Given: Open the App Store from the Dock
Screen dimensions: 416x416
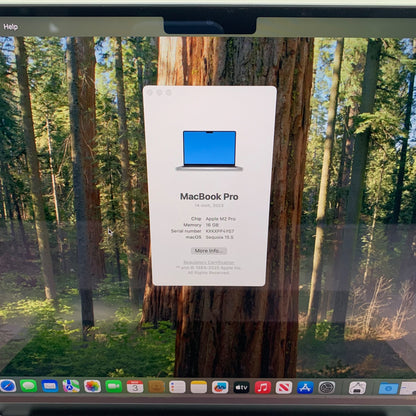Looking at the screenshot, I should point(305,388).
